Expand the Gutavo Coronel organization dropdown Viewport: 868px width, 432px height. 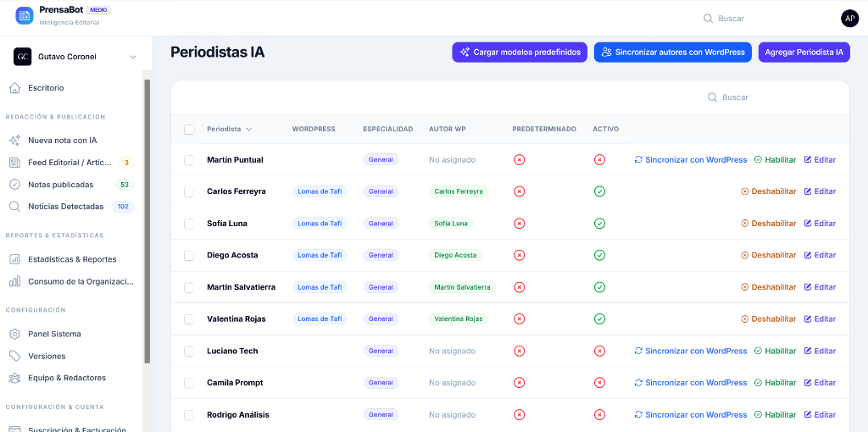tap(133, 57)
